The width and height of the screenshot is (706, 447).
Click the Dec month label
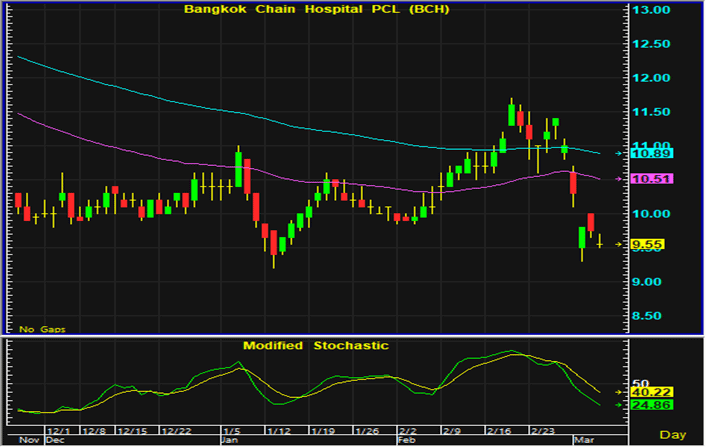pos(56,440)
